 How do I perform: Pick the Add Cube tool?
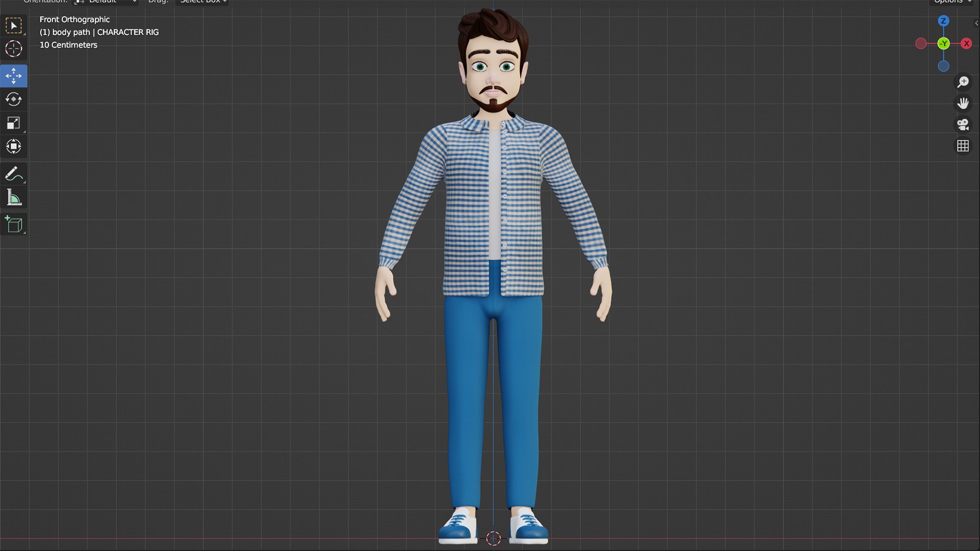pyautogui.click(x=14, y=224)
